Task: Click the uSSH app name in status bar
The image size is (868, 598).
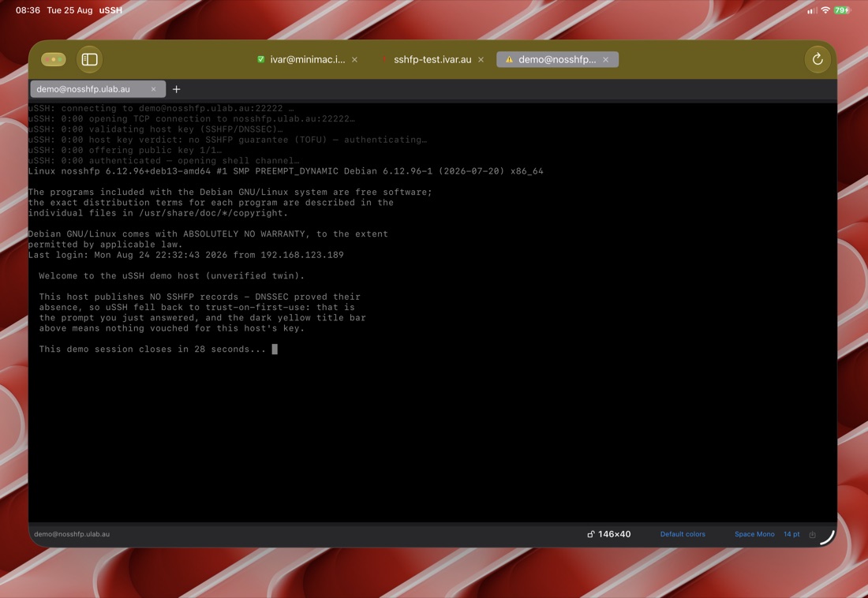Action: [x=110, y=10]
